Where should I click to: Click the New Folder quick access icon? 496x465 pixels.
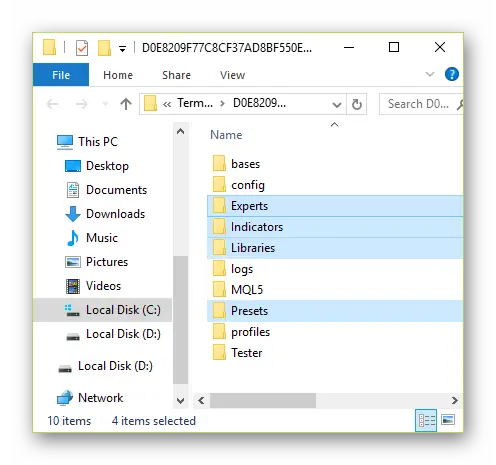coord(104,48)
